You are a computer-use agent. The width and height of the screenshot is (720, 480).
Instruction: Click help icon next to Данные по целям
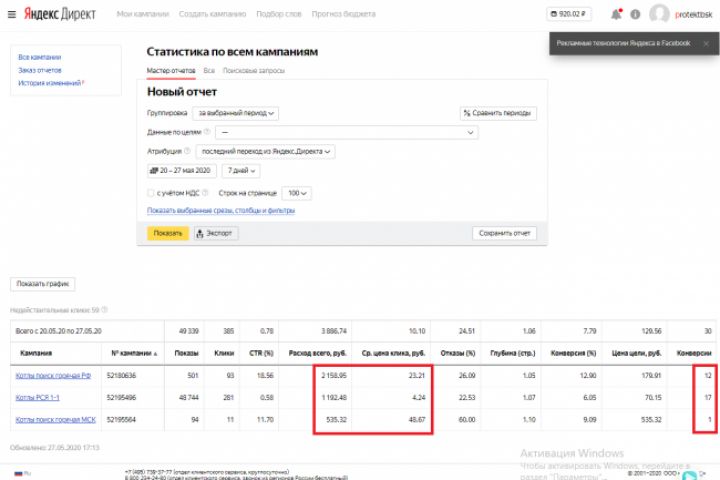207,131
